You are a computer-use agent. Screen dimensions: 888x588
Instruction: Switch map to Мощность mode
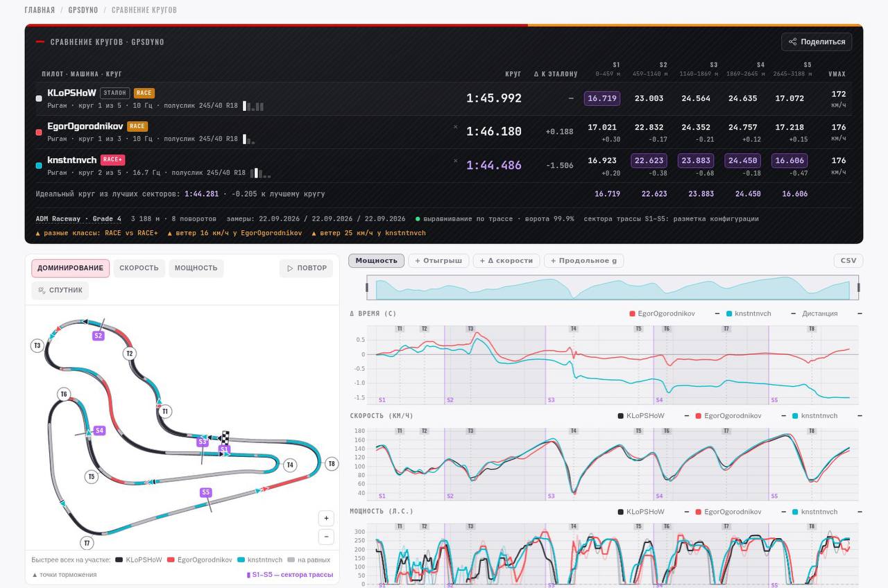tap(196, 268)
